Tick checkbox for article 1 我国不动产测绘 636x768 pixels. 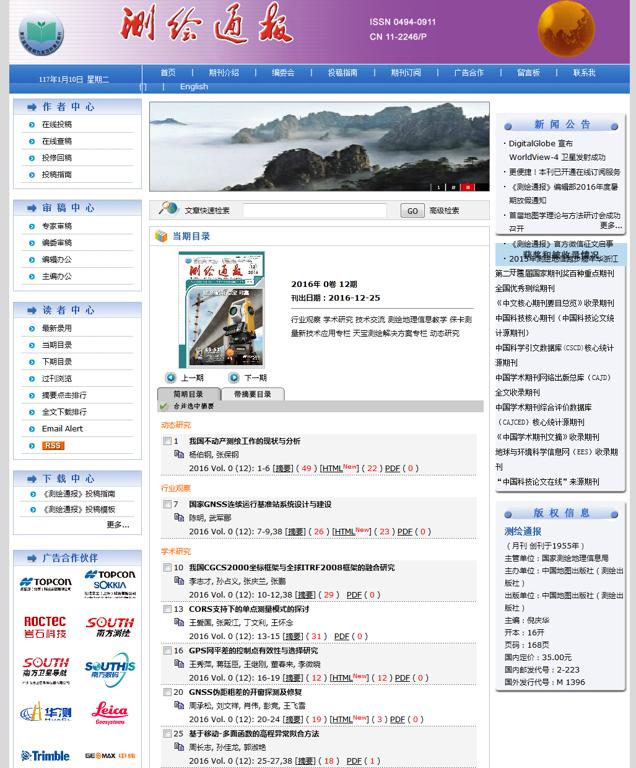point(168,441)
